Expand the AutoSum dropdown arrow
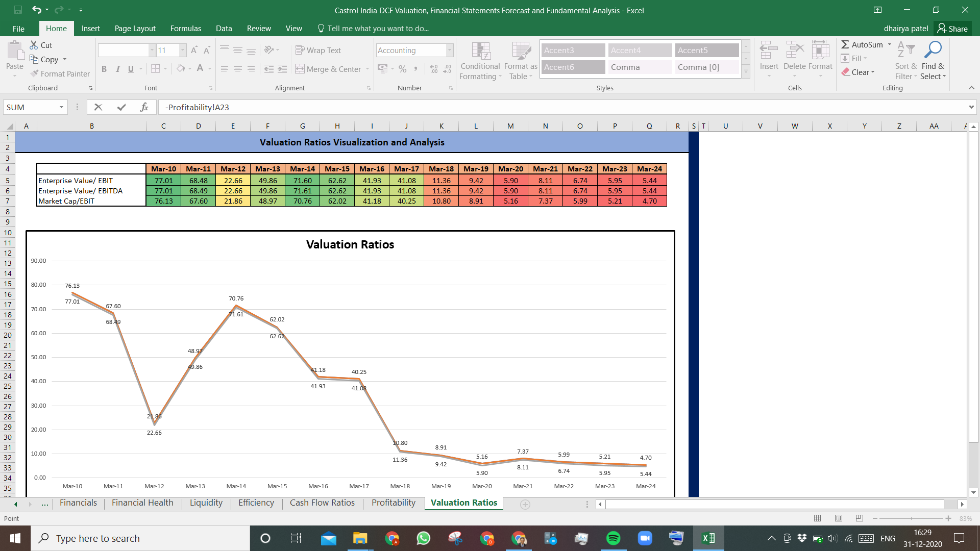The image size is (980, 551). [890, 44]
